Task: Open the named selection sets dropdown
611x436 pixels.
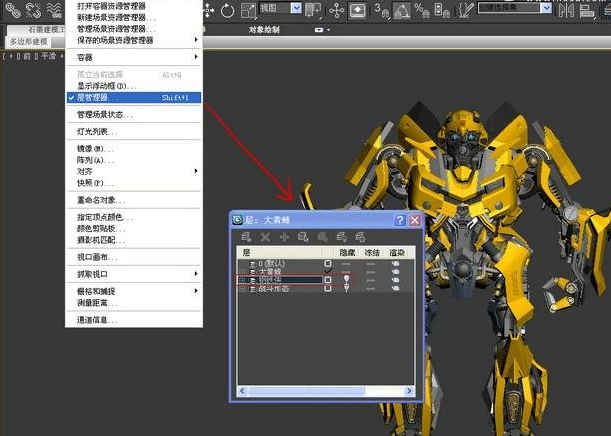Action: pyautogui.click(x=515, y=8)
